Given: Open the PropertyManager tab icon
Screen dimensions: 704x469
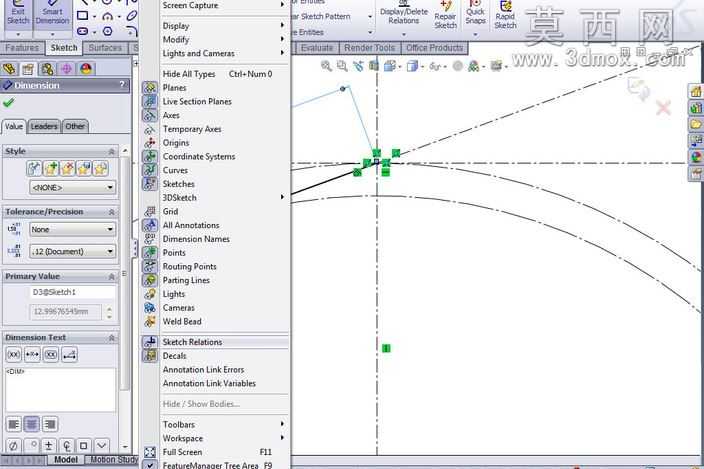Looking at the screenshot, I should pyautogui.click(x=28, y=69).
